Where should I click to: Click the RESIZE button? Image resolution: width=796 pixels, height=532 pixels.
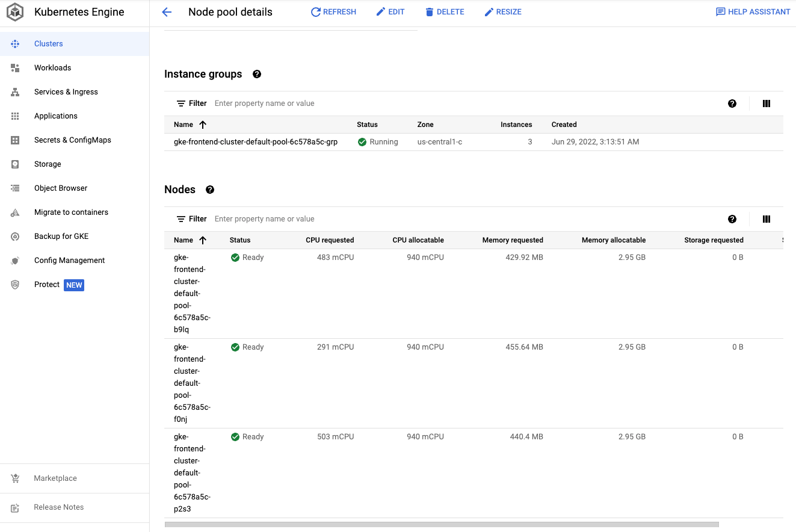point(503,11)
